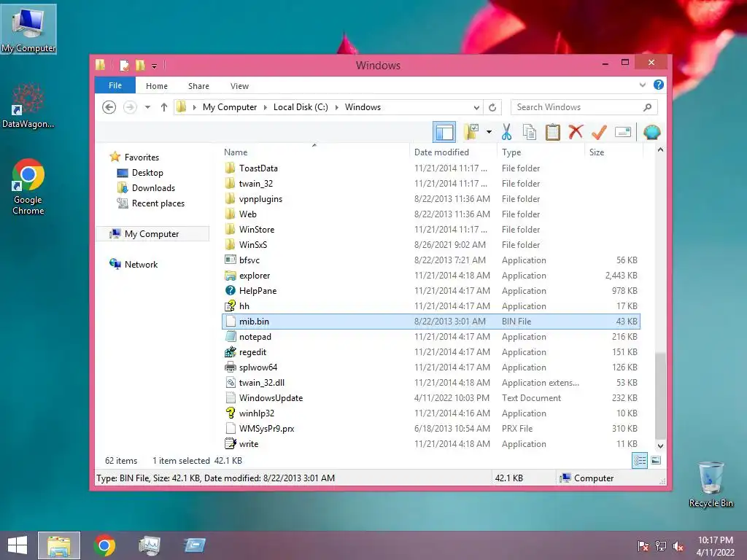The width and height of the screenshot is (747, 560).
Task: Select the regedit application file
Action: pyautogui.click(x=431, y=352)
